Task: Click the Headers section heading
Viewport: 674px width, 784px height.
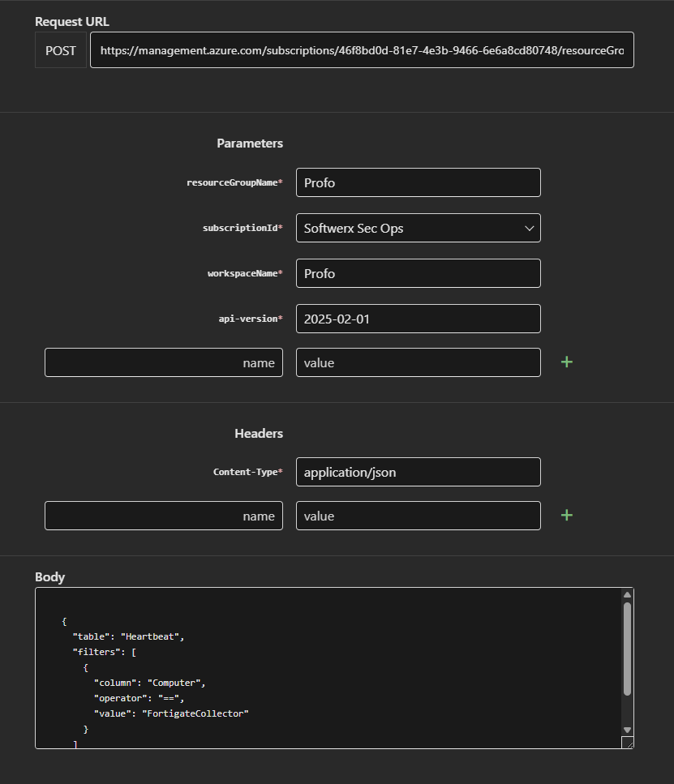Action: click(x=259, y=434)
